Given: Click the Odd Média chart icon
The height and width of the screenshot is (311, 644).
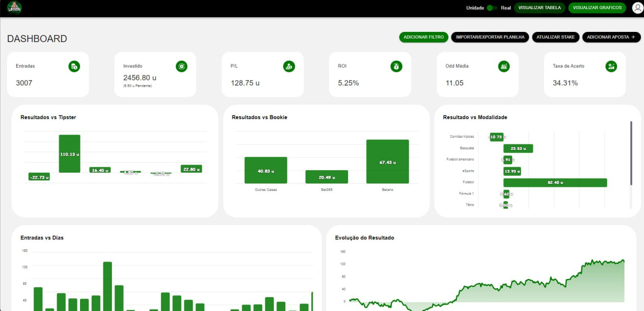Looking at the screenshot, I should (x=504, y=66).
